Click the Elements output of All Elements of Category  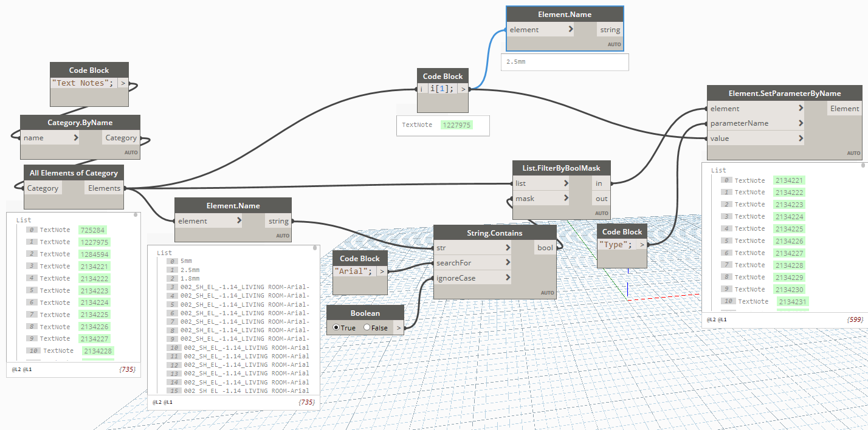tap(105, 188)
